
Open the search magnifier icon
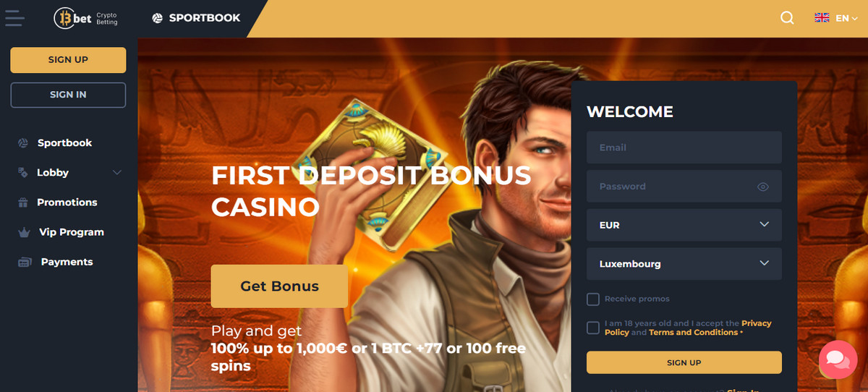pyautogui.click(x=787, y=18)
